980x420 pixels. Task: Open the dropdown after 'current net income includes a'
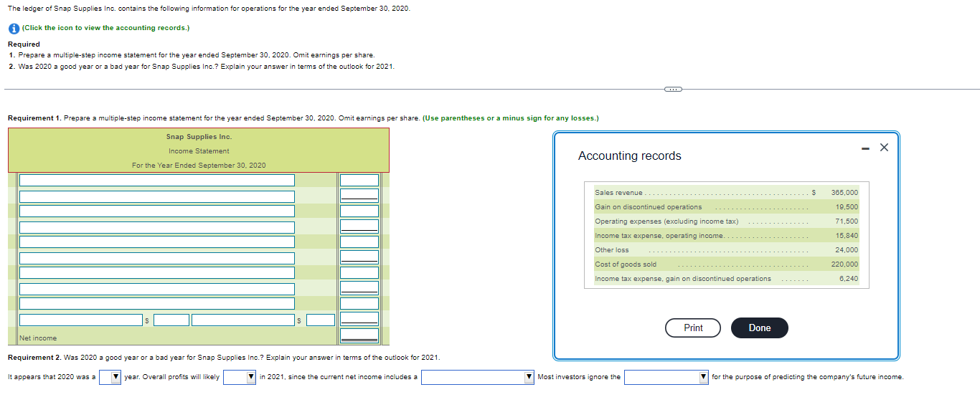[478, 377]
